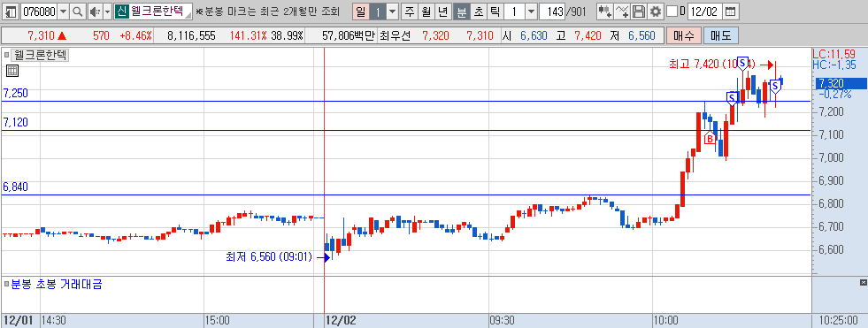Click the 매수 buy button
The image size is (868, 328).
(x=684, y=36)
